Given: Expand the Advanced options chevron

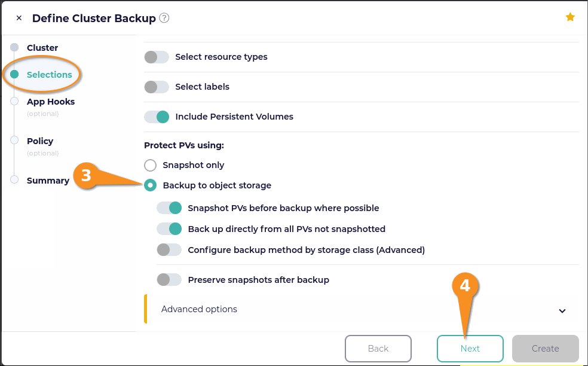Looking at the screenshot, I should [562, 311].
